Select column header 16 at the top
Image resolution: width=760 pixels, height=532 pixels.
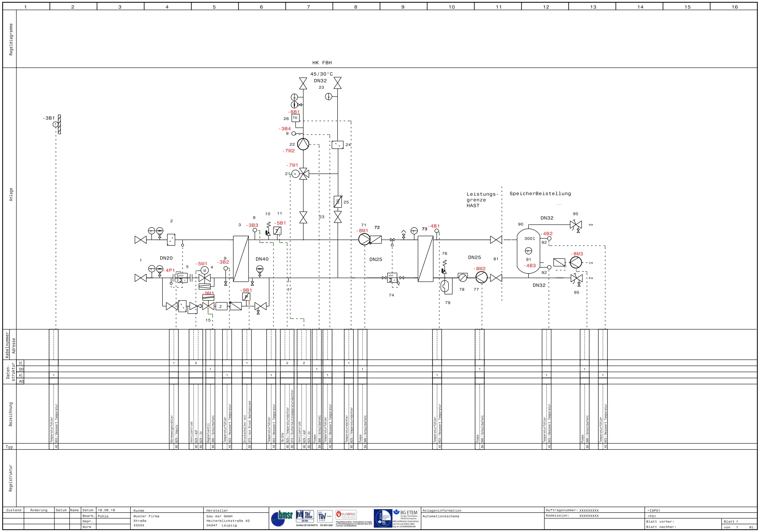point(734,7)
